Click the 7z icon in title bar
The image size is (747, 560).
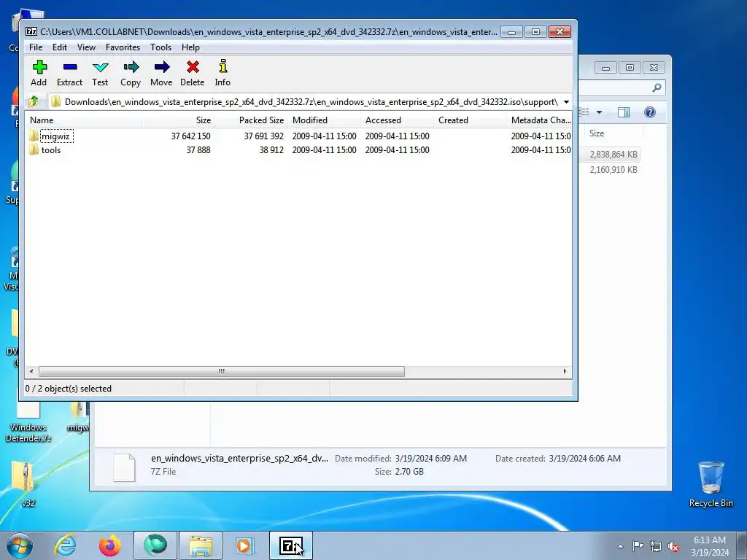point(31,32)
